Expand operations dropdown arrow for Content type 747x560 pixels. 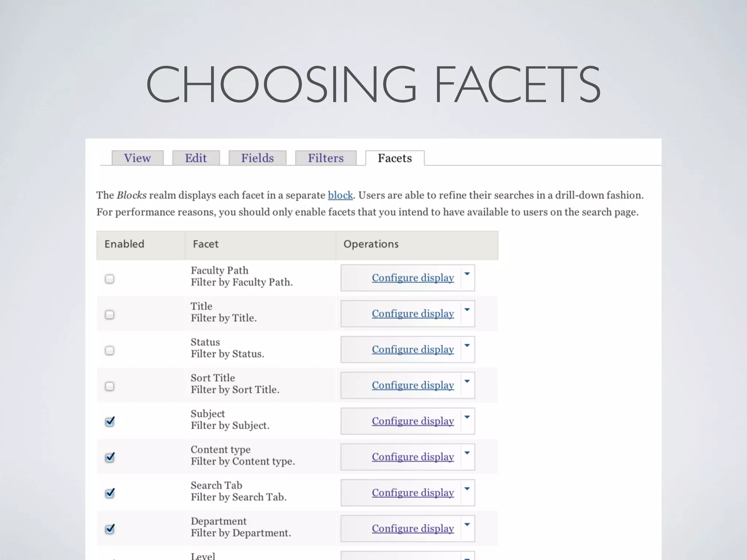click(x=467, y=453)
